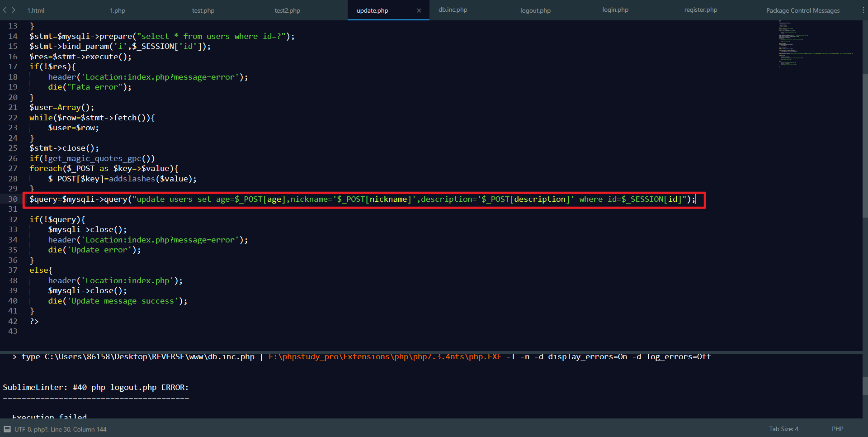Click line number 30 in the gutter

(x=13, y=199)
